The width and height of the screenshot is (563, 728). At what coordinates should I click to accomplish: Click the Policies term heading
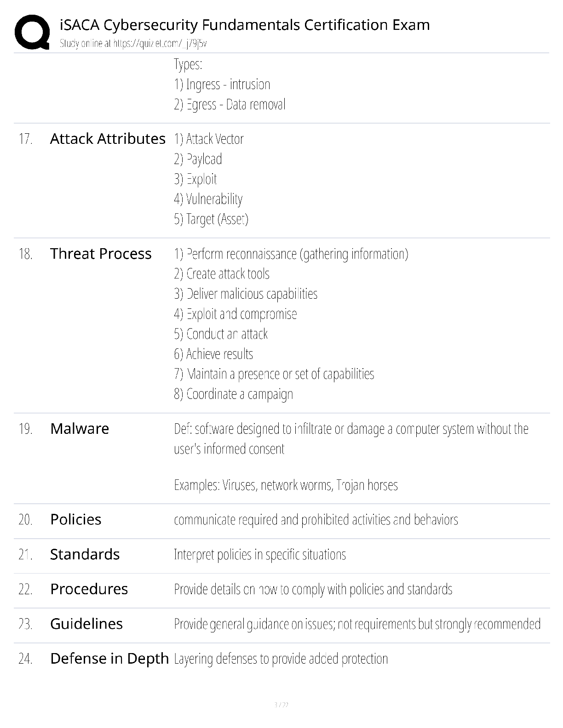(x=76, y=519)
